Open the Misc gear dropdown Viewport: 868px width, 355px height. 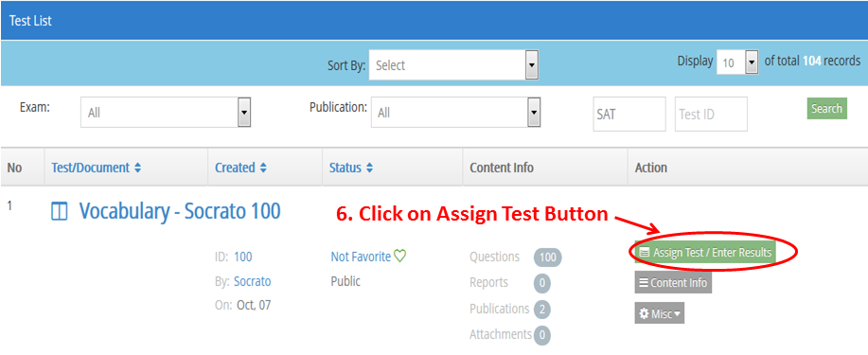pos(660,313)
